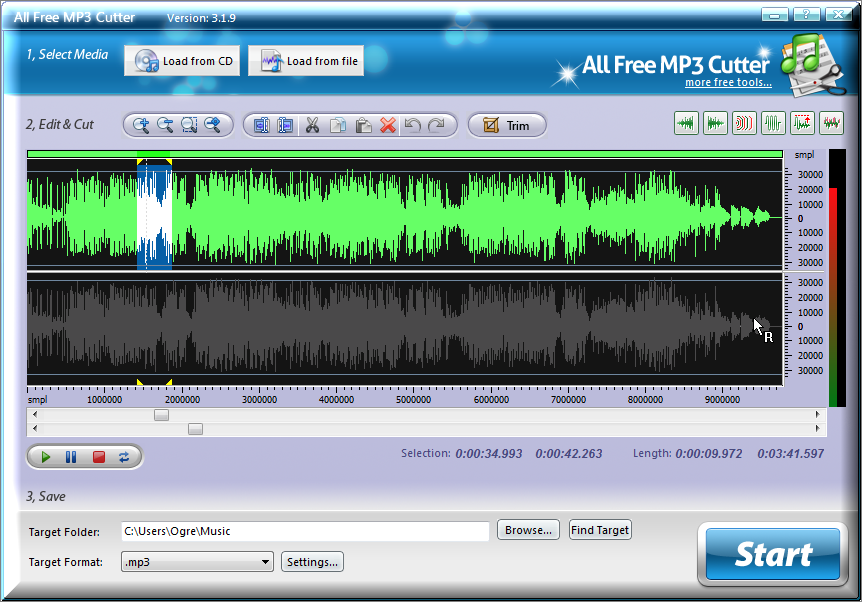Viewport: 862px width, 602px height.
Task: Toggle loop playback
Action: pyautogui.click(x=124, y=457)
